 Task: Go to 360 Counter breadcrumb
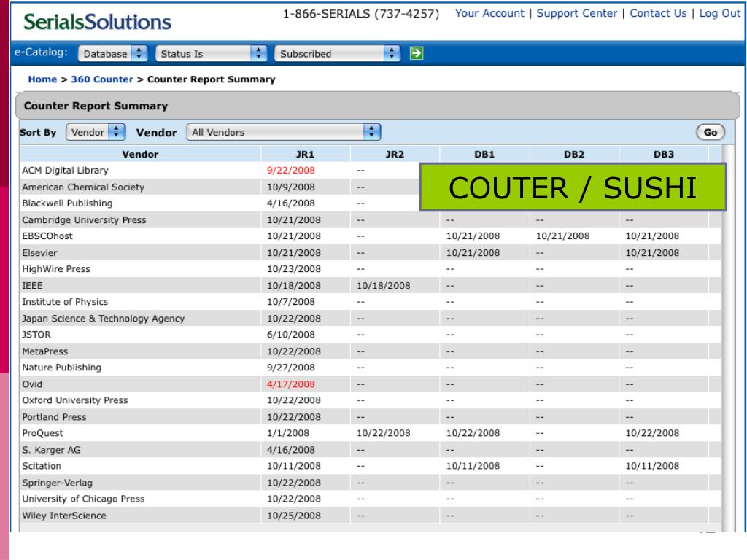coord(102,79)
